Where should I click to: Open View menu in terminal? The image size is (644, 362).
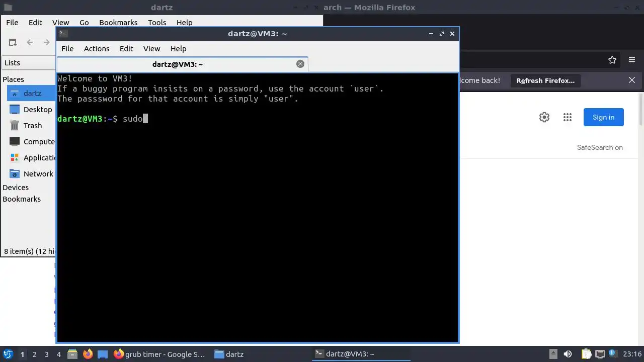click(x=151, y=49)
